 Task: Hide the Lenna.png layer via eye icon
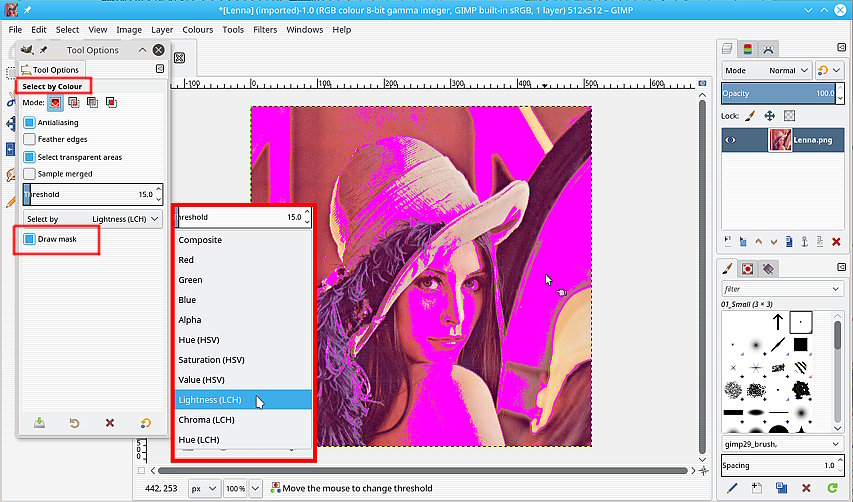[731, 140]
